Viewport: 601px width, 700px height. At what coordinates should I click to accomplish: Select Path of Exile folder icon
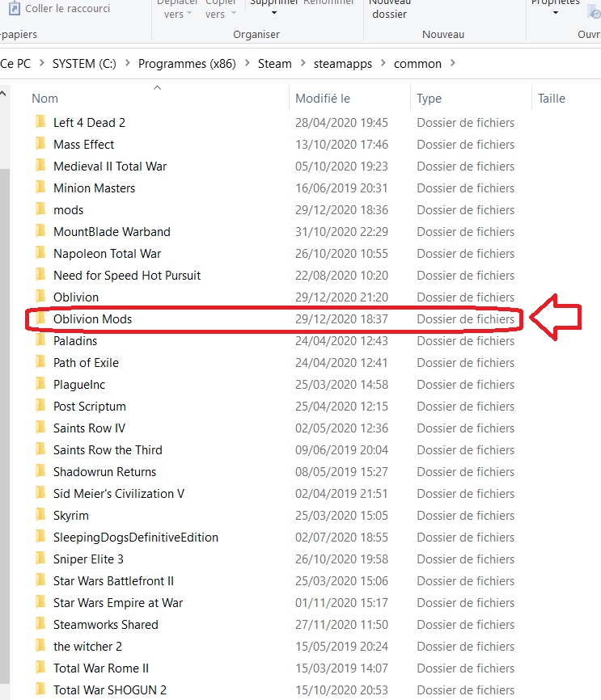(40, 362)
